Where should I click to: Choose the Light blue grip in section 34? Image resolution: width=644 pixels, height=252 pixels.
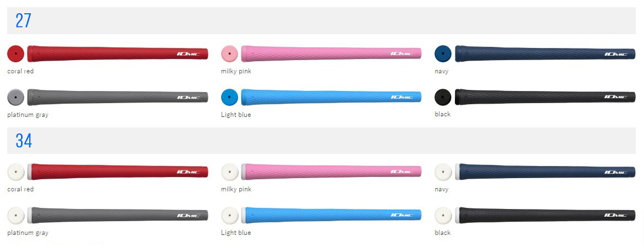(x=331, y=215)
